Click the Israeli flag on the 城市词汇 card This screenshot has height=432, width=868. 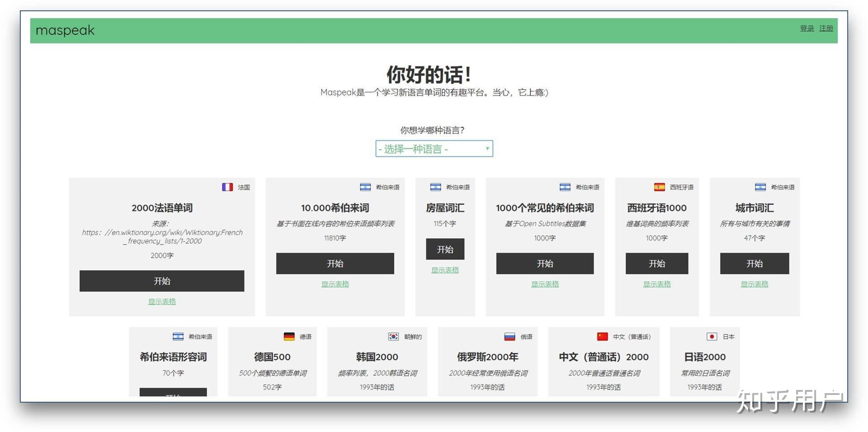(760, 187)
